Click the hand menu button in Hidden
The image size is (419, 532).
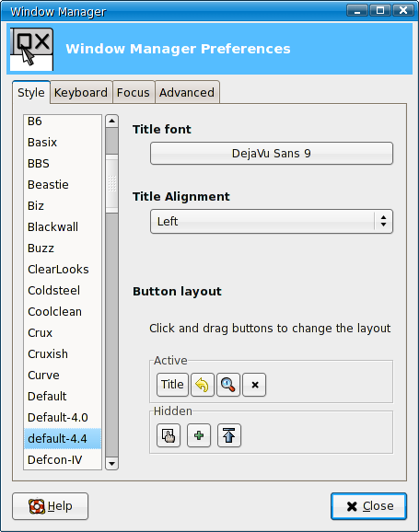[x=169, y=435]
